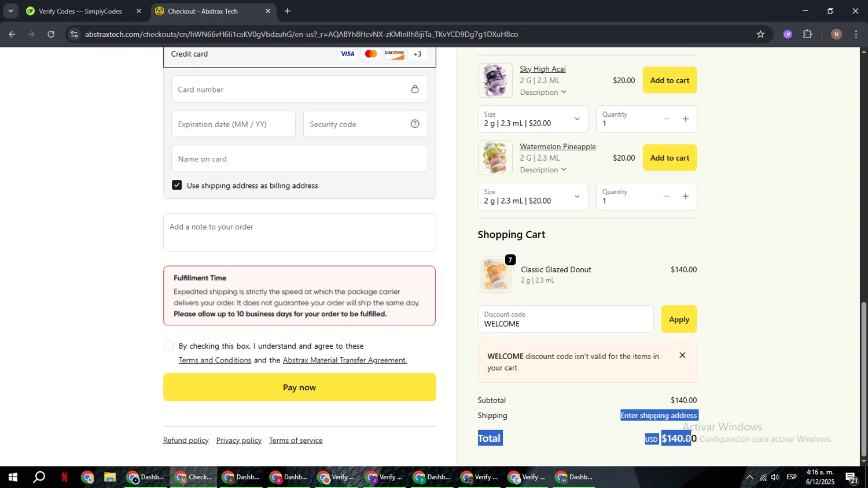View site information icon in the address bar
Screen dimensions: 868x488
[x=73, y=34]
